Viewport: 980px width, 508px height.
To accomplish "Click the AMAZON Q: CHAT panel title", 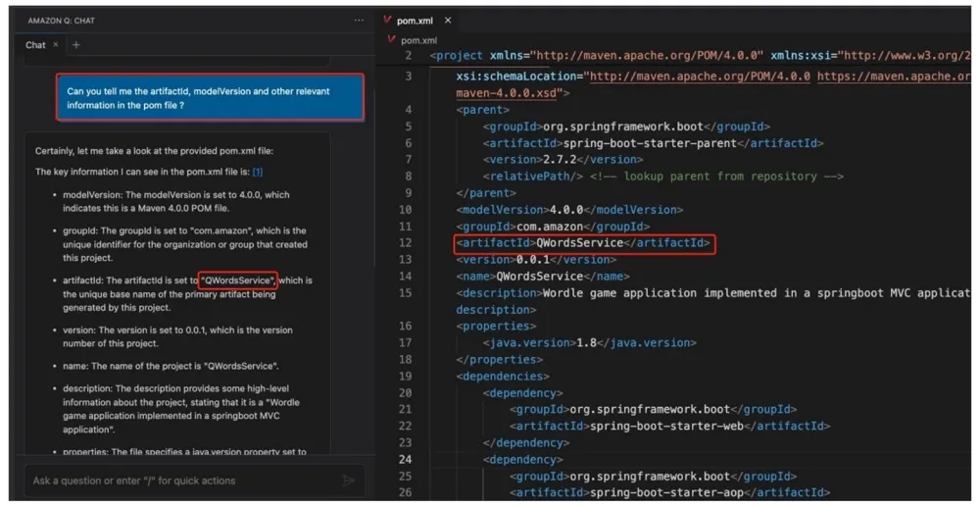I will pyautogui.click(x=61, y=21).
